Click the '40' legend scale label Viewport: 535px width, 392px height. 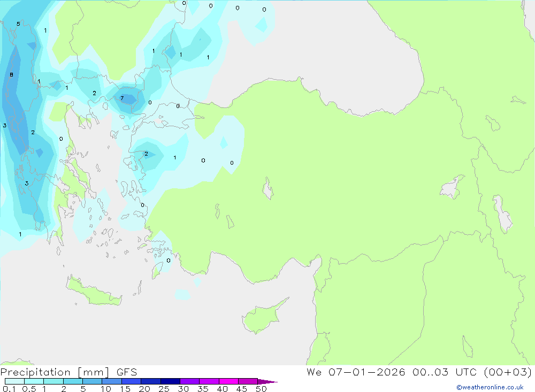click(x=223, y=389)
